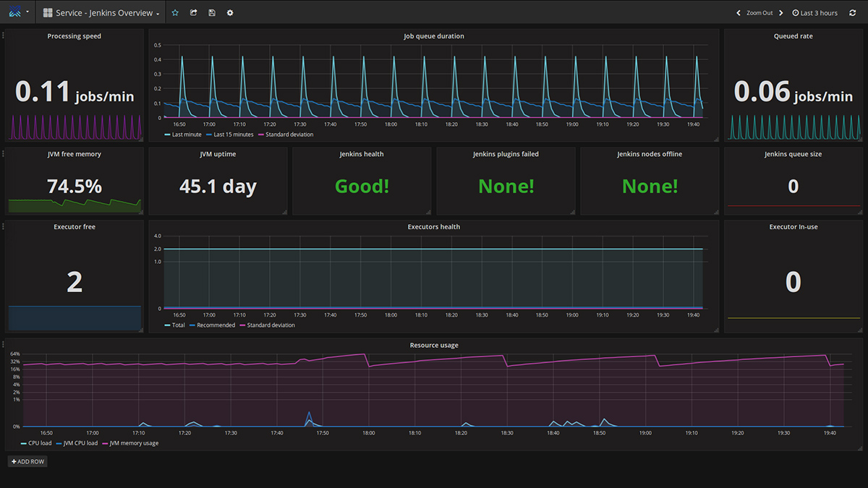This screenshot has width=868, height=488.
Task: Open the Executor free panel title menu
Action: click(x=75, y=227)
